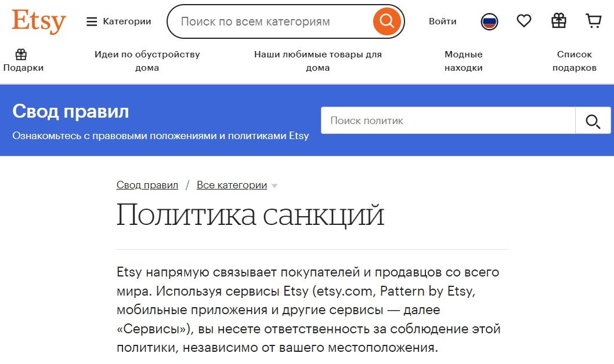Click the gift box icon in header
The height and width of the screenshot is (364, 614).
[x=559, y=21]
